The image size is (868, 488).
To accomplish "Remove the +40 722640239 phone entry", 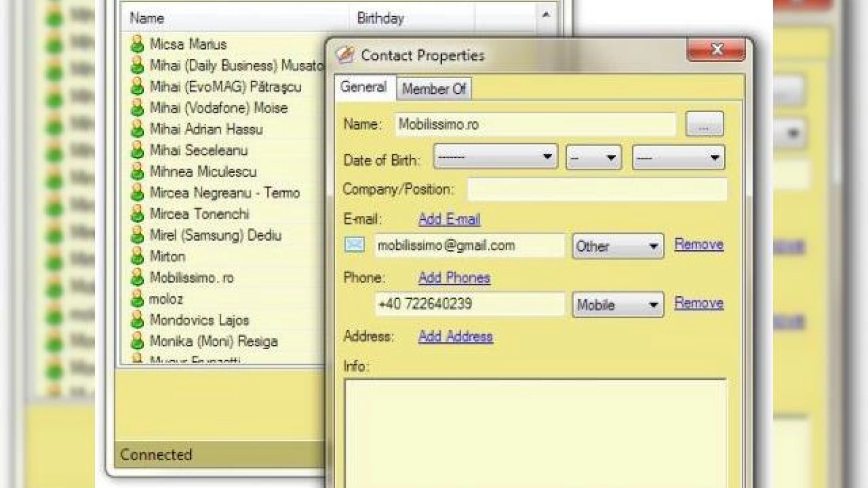I will 699,303.
